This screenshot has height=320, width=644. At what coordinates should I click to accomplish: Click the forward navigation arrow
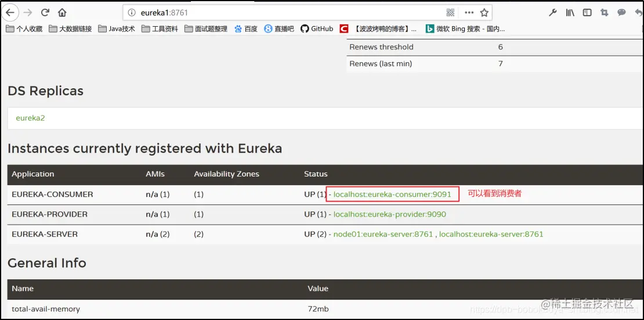tap(27, 12)
